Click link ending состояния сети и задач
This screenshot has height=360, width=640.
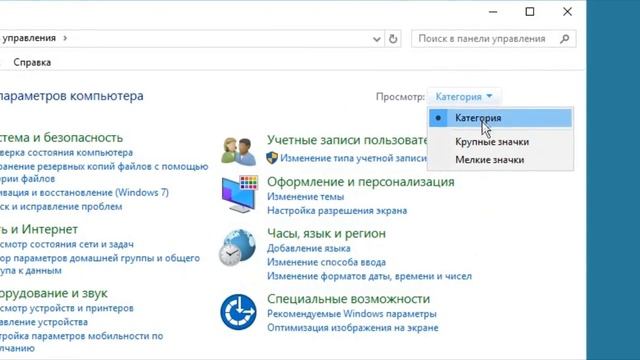(67, 244)
